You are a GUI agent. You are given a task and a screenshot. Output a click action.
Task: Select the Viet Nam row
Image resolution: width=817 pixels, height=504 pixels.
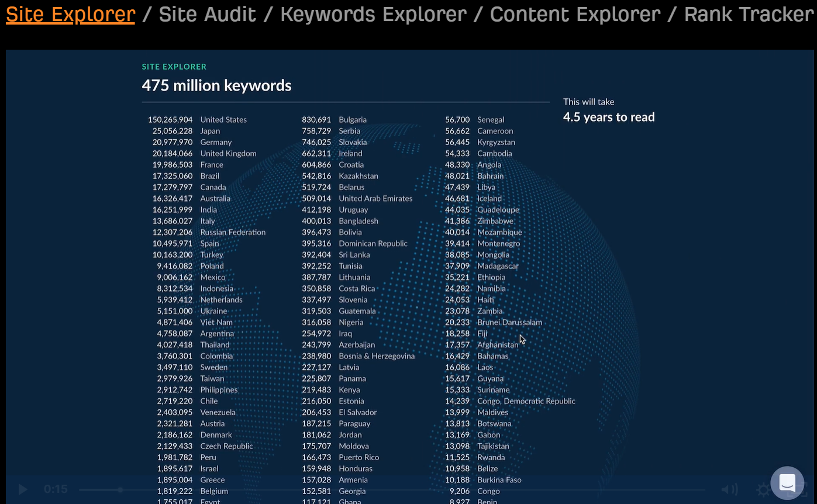click(195, 322)
